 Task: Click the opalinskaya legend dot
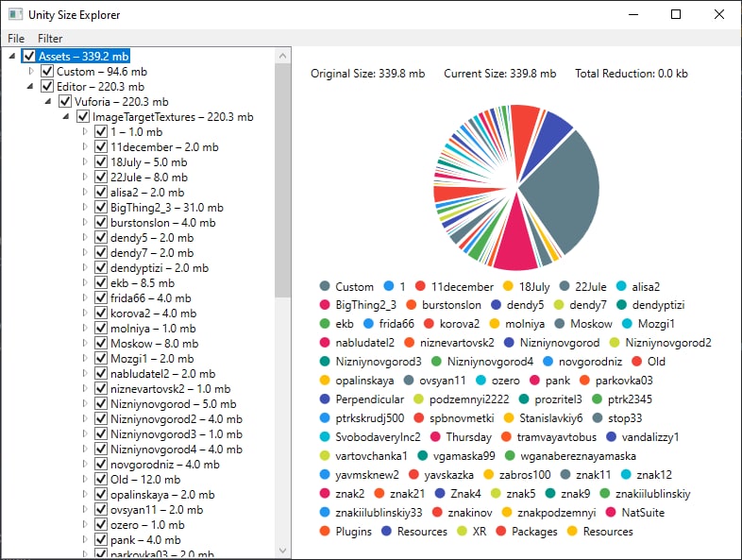coord(325,381)
